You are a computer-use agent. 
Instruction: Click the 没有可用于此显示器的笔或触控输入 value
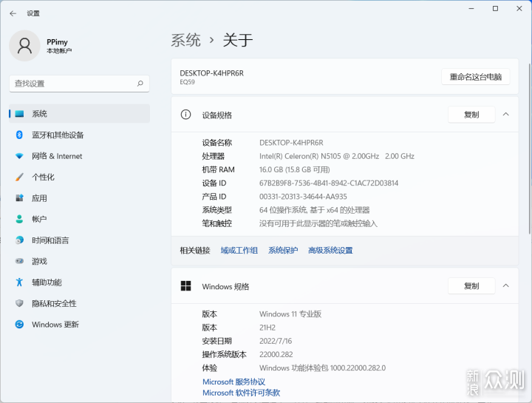point(318,223)
